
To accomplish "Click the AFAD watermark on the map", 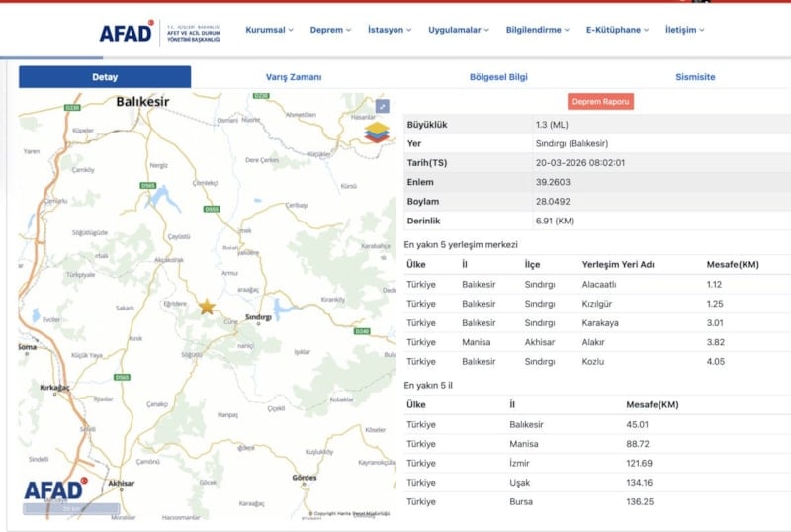I will [56, 491].
